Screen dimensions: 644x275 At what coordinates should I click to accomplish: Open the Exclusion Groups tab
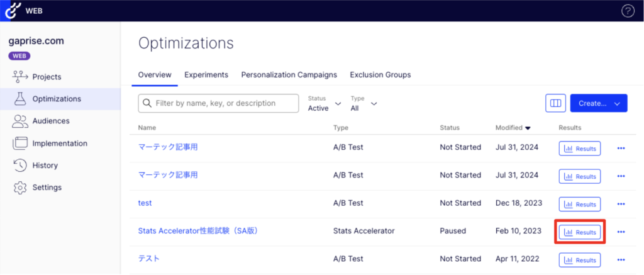[380, 75]
